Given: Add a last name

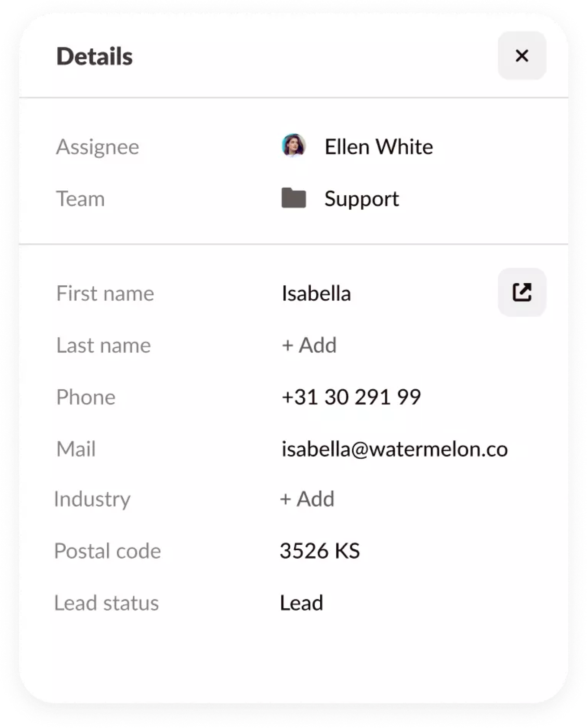Looking at the screenshot, I should coord(309,345).
